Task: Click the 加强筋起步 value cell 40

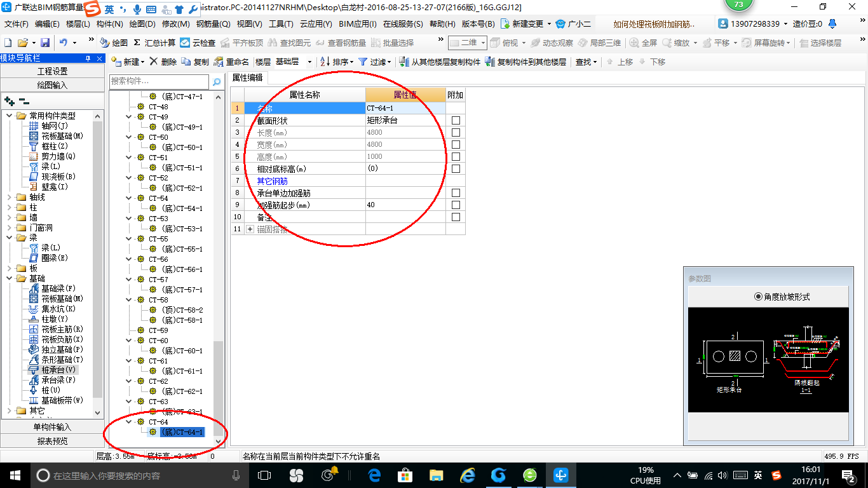Action: click(x=405, y=205)
